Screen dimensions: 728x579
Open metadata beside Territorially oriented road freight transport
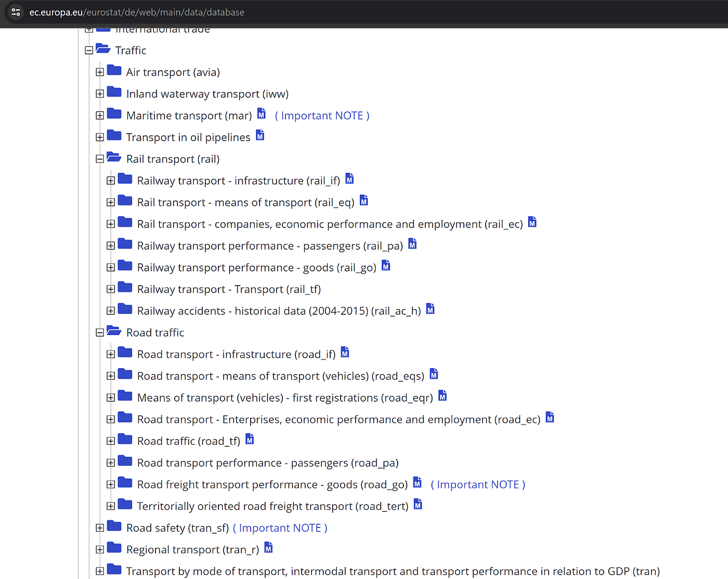click(x=417, y=504)
